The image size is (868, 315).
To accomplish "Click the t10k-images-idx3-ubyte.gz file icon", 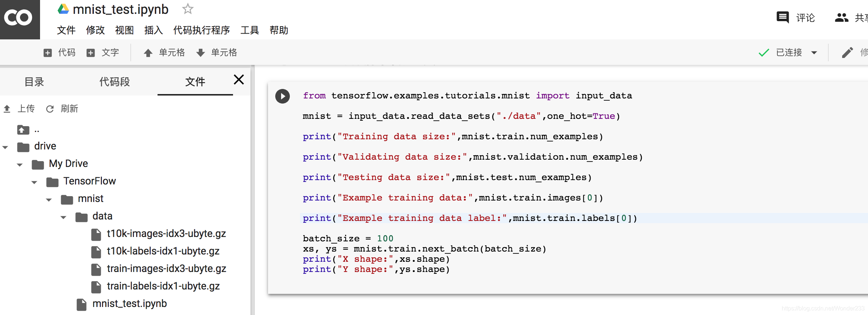I will click(96, 234).
